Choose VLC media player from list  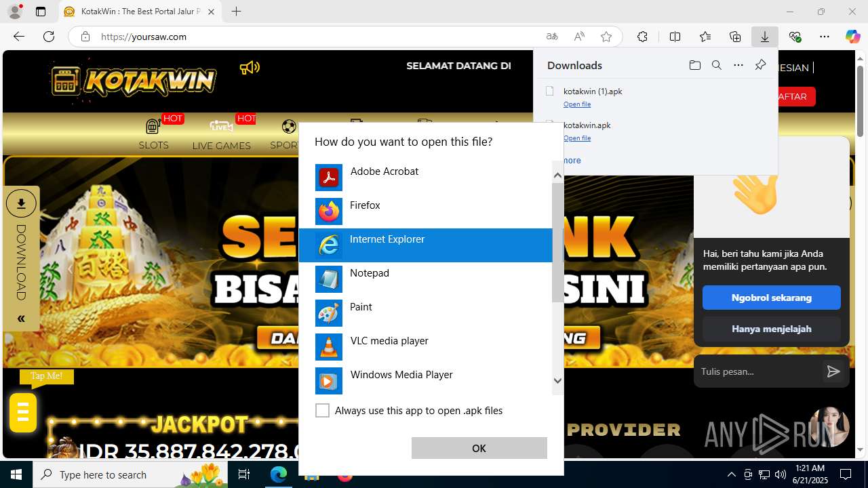426,347
